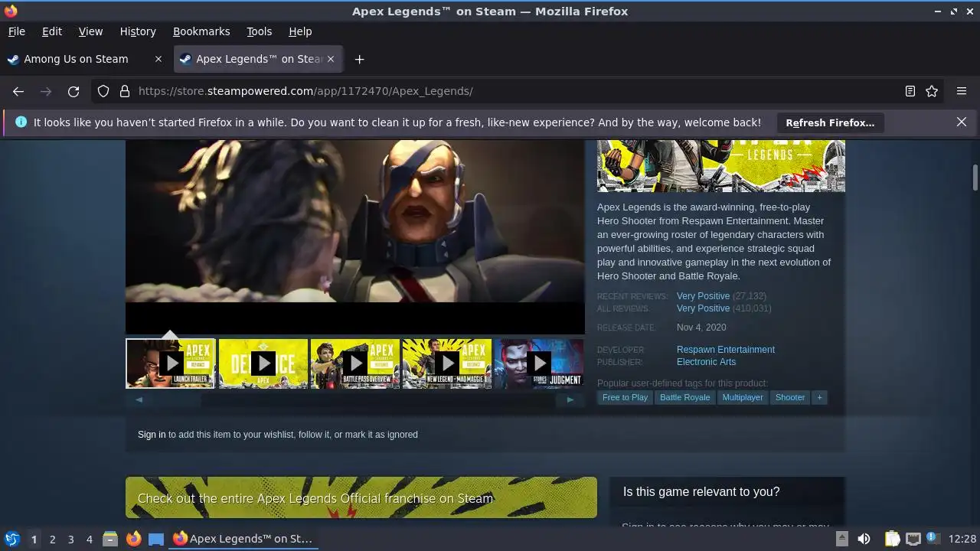Open a new tab with plus button
The image size is (980, 551).
359,59
